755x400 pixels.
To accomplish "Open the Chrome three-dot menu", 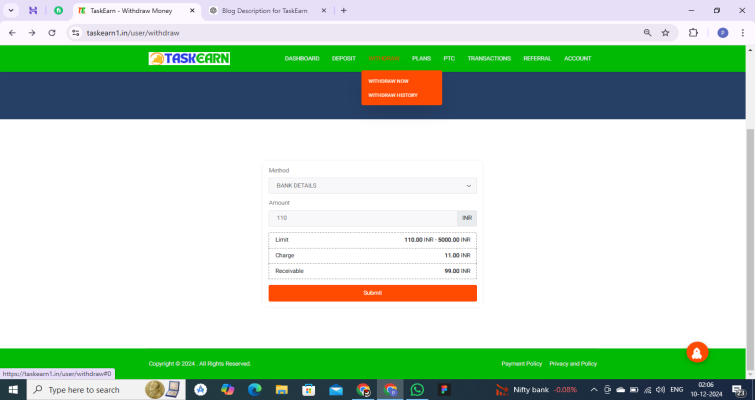I will [x=743, y=32].
